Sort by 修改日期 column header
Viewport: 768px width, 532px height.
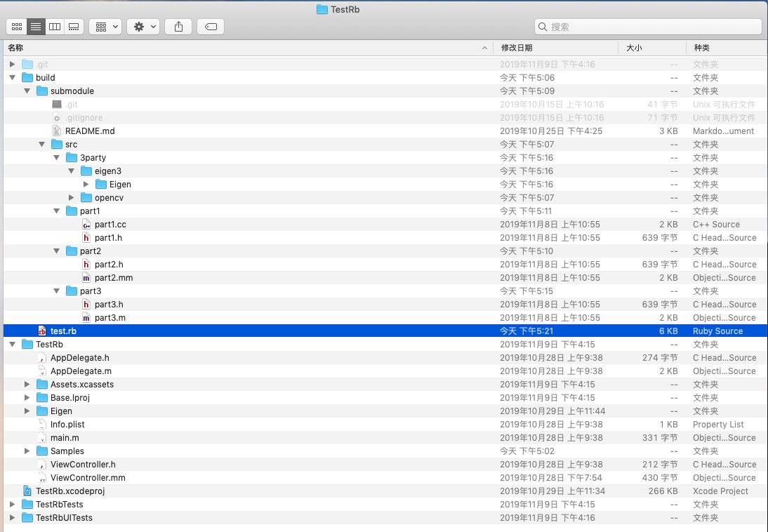pos(555,48)
